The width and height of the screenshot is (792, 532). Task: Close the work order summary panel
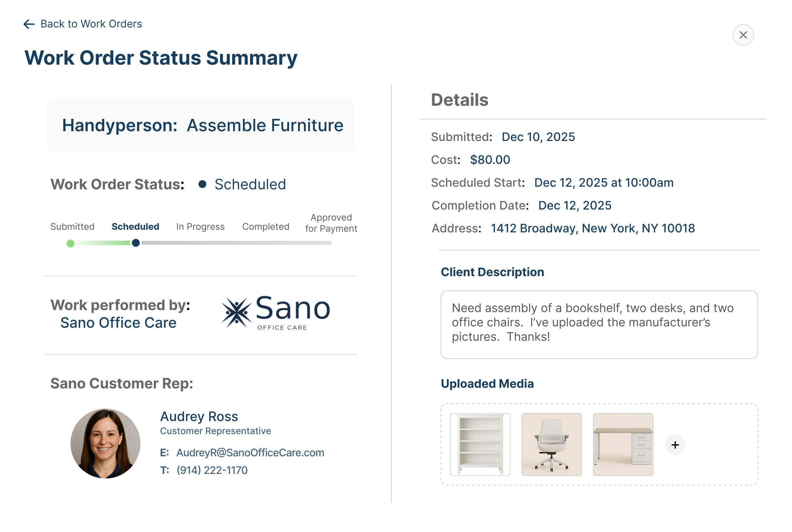[x=742, y=35]
